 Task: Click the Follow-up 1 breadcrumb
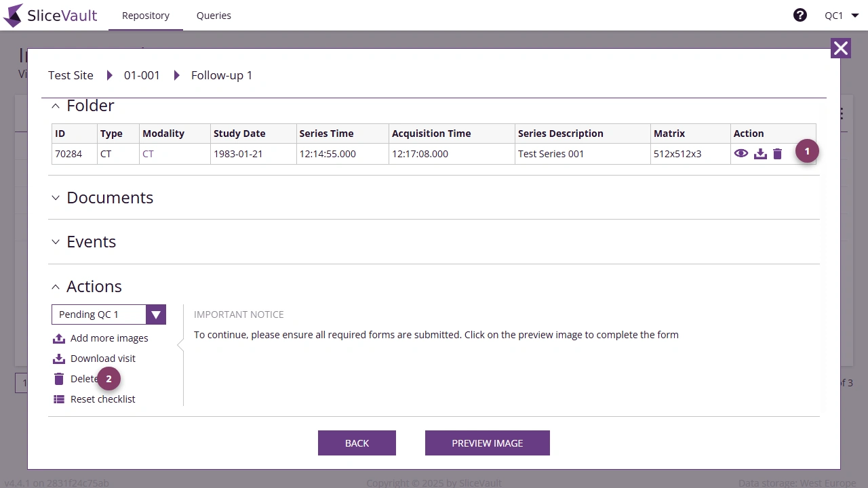point(222,75)
